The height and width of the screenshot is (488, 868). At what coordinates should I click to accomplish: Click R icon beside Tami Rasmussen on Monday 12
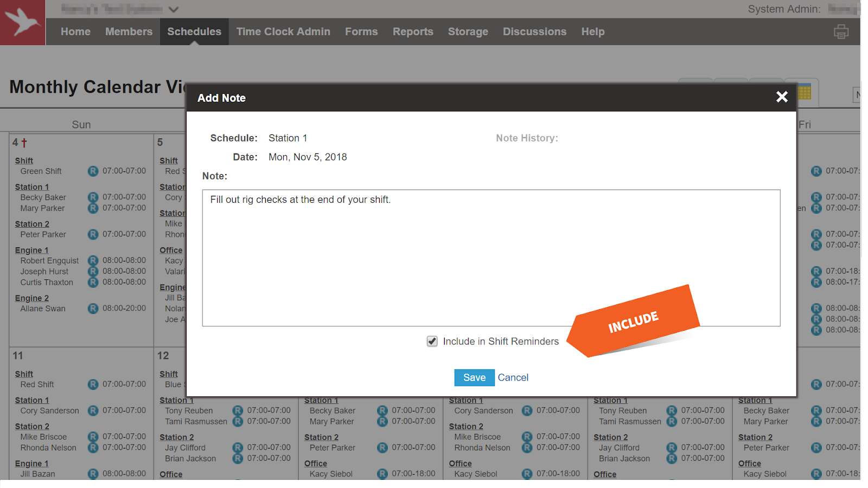238,421
